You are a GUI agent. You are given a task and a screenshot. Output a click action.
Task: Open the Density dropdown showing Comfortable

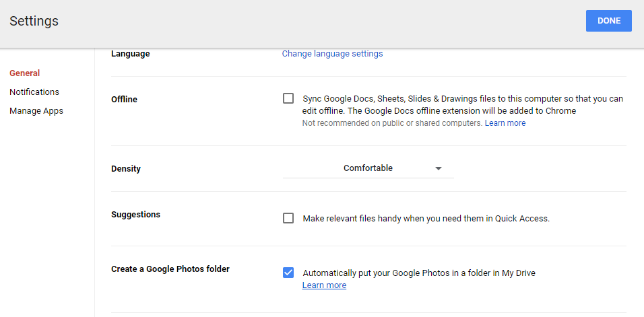click(368, 168)
